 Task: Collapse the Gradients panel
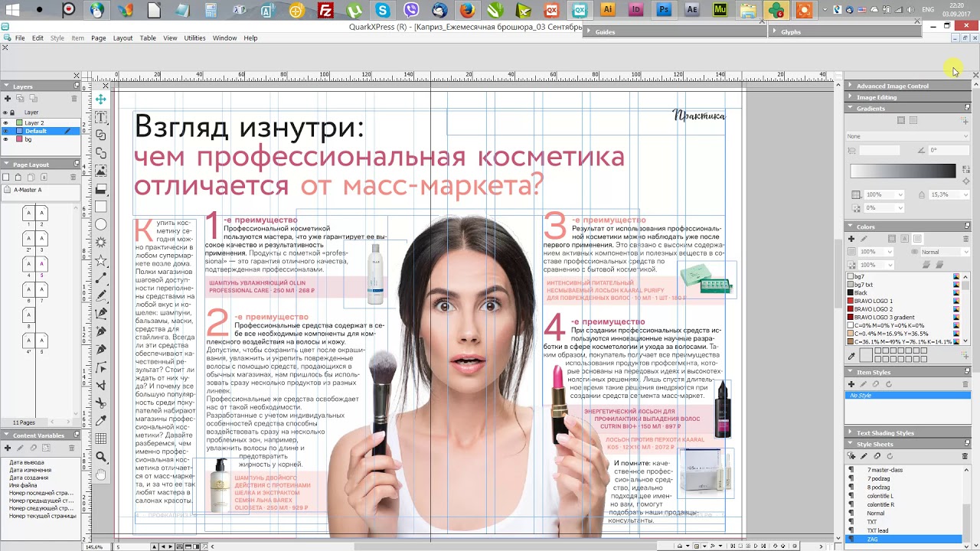click(x=850, y=109)
